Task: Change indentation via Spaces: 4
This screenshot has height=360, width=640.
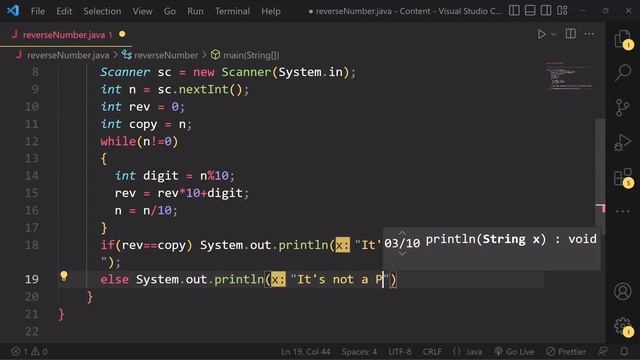Action: [x=359, y=351]
